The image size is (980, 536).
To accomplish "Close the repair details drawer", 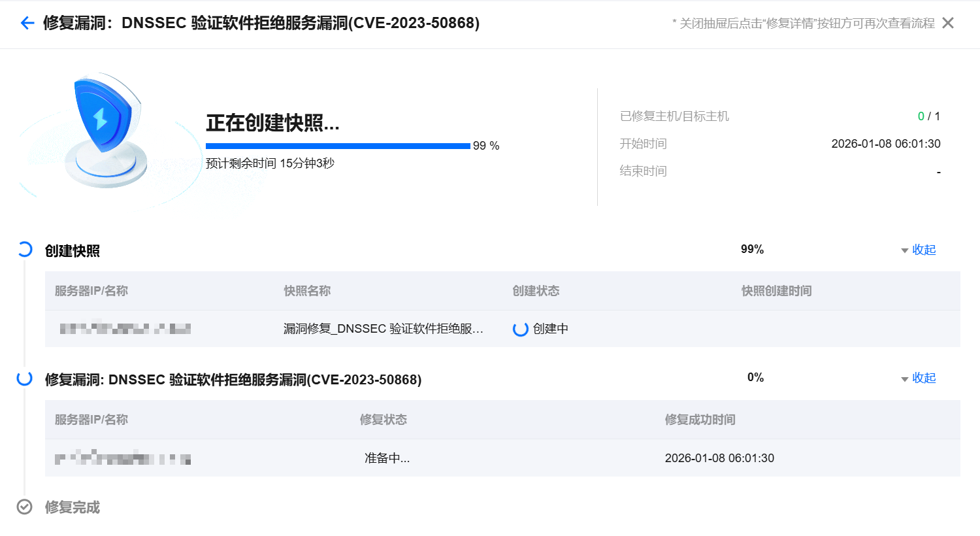I will click(x=948, y=23).
